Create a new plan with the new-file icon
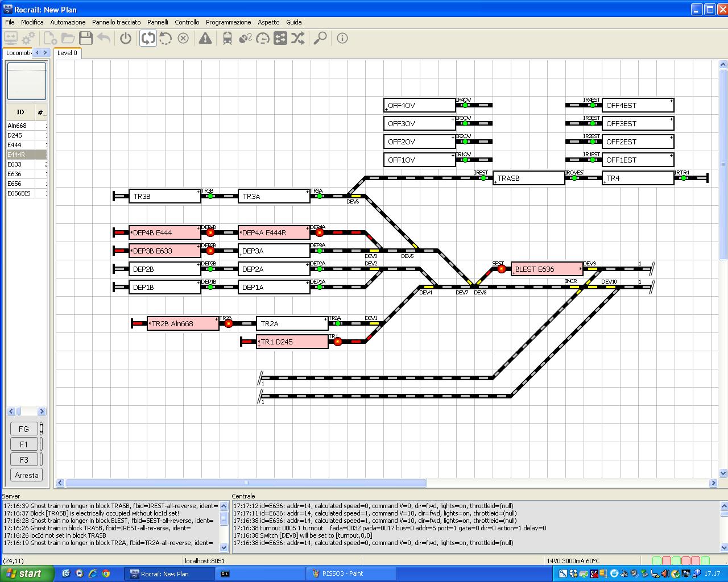Viewport: 728px width, 582px height. tap(50, 39)
